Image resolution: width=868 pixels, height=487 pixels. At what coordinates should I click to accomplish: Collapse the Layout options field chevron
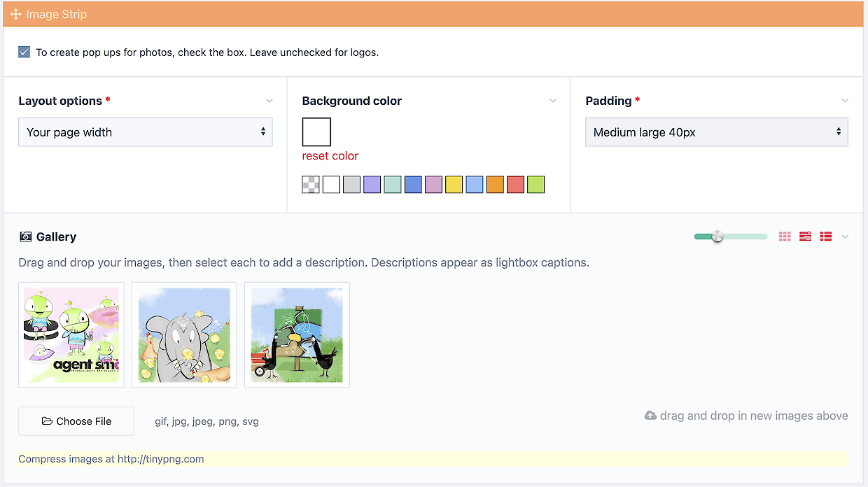269,101
